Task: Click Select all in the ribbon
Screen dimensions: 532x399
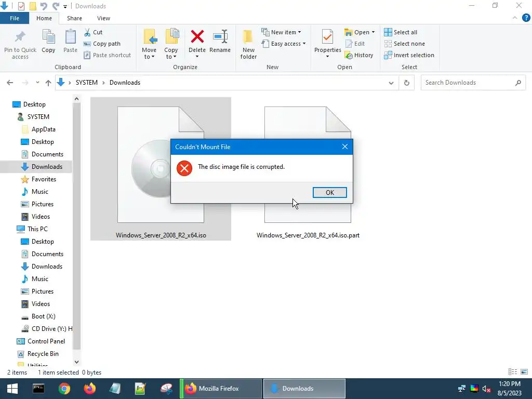Action: (x=401, y=32)
